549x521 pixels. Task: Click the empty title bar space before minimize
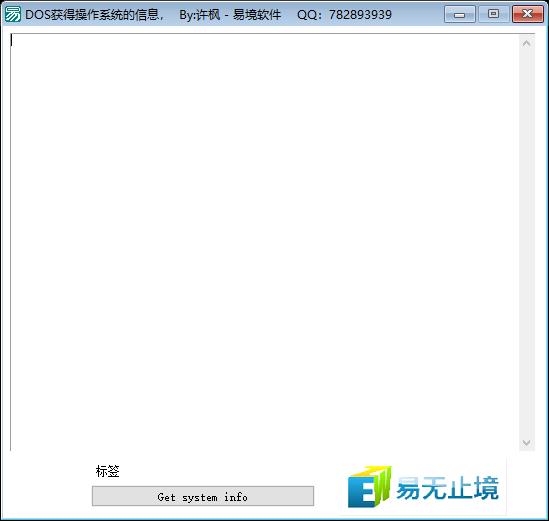click(417, 15)
